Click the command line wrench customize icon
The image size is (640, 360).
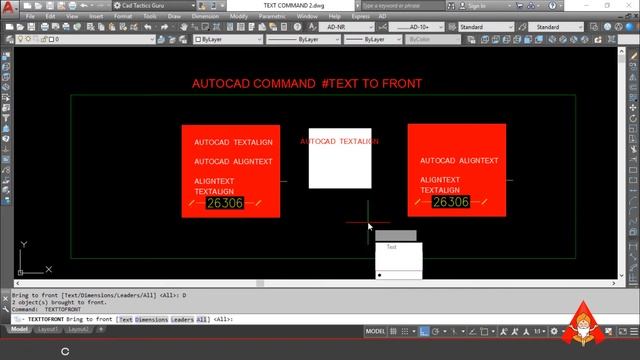tap(5, 309)
